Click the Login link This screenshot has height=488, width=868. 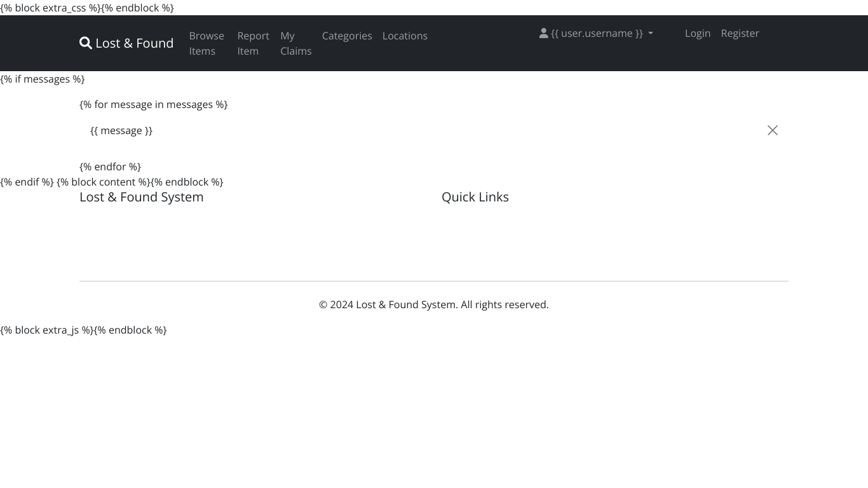tap(697, 33)
